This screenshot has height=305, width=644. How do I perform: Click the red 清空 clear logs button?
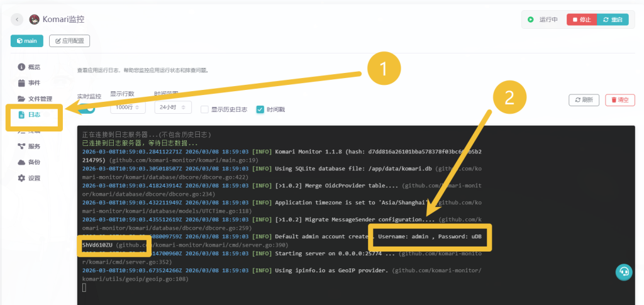620,100
